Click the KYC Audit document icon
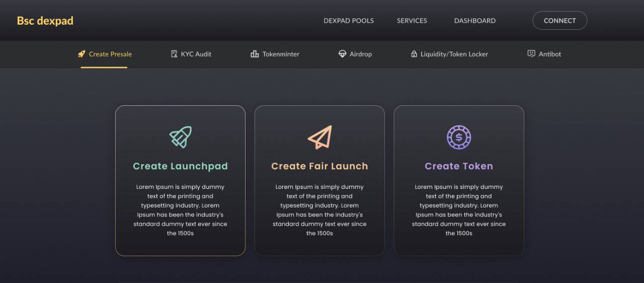 pos(174,54)
